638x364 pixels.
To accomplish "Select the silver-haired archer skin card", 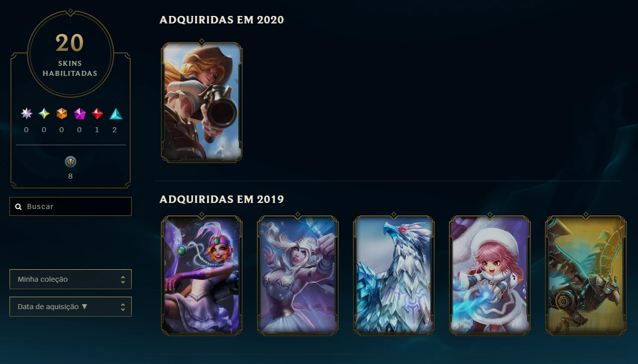I will (x=298, y=275).
